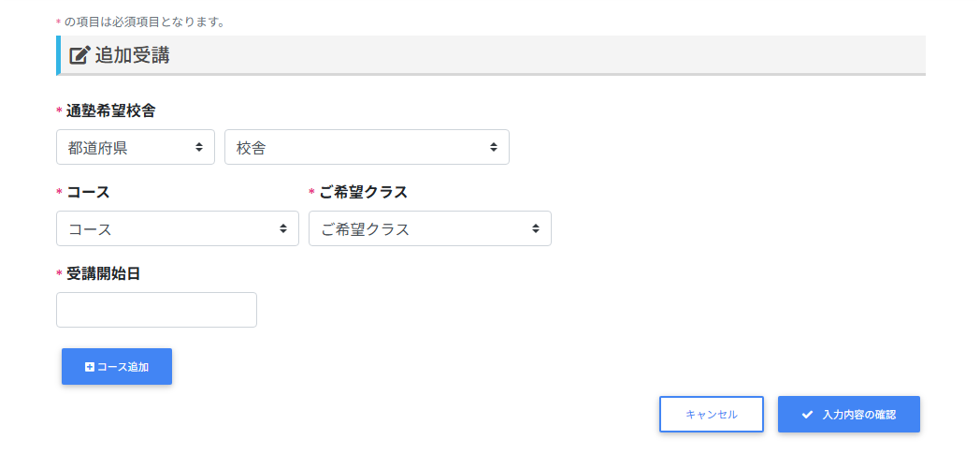Click the 受講開始日 field label
Image resolution: width=980 pixels, height=454 pixels.
[x=103, y=273]
